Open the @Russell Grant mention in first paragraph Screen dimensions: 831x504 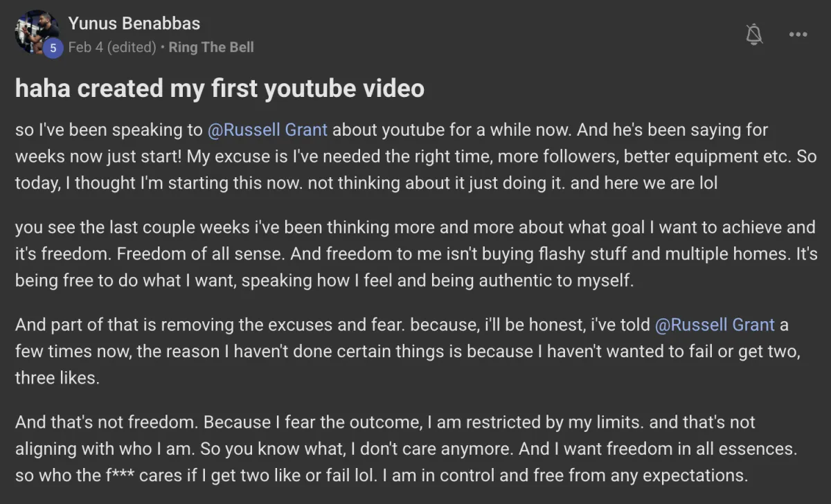[x=267, y=129]
